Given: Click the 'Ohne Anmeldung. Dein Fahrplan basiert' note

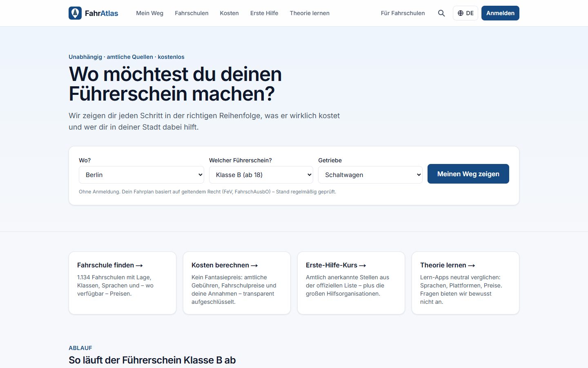Looking at the screenshot, I should (207, 191).
